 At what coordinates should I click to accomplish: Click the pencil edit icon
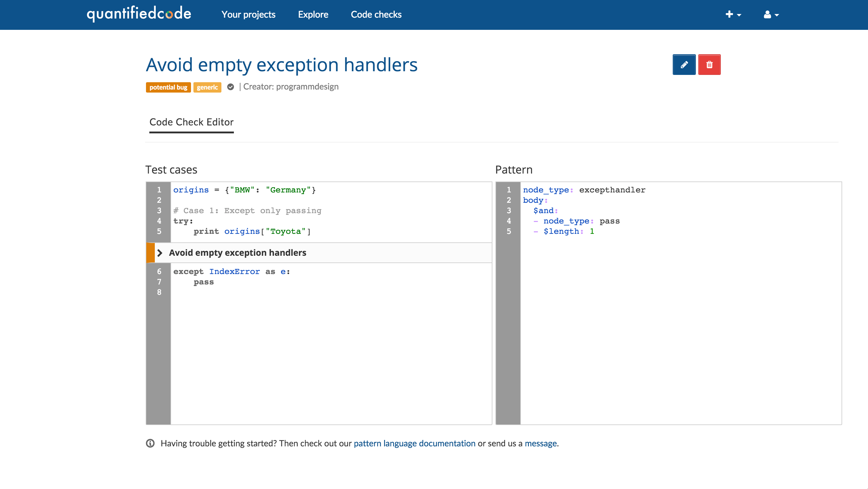click(x=684, y=64)
